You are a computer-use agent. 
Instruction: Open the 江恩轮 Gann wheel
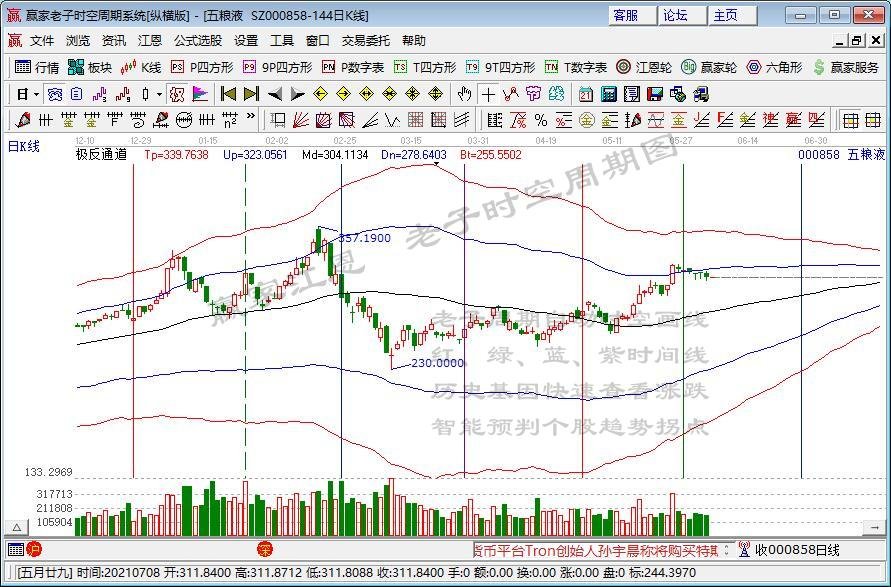click(644, 68)
